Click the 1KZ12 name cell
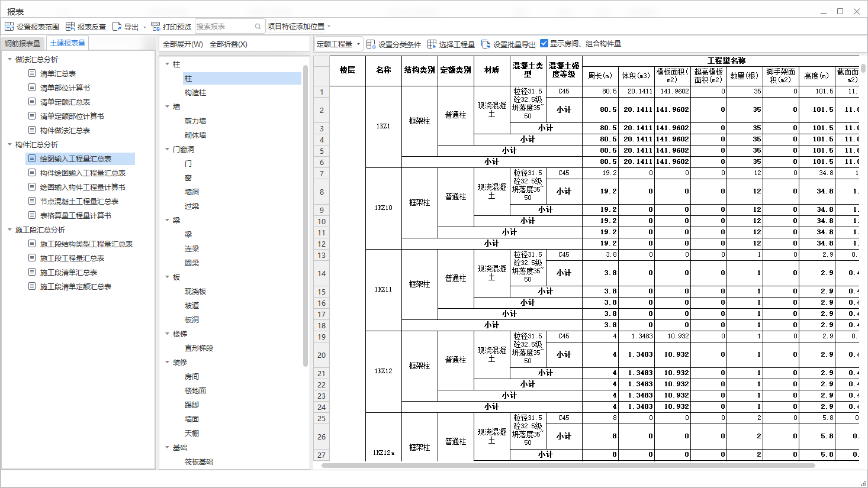 [384, 371]
